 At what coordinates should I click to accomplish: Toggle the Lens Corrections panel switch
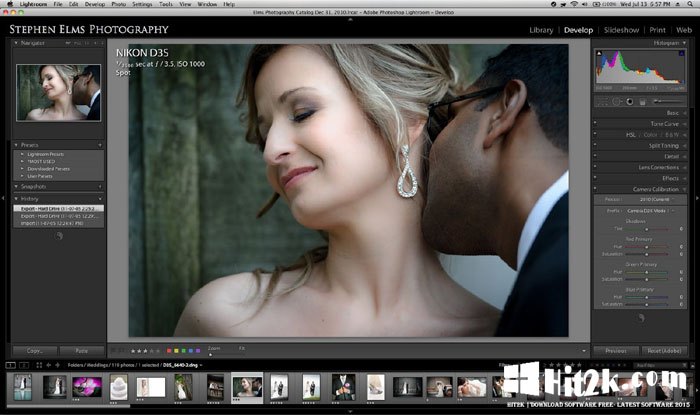pos(595,166)
